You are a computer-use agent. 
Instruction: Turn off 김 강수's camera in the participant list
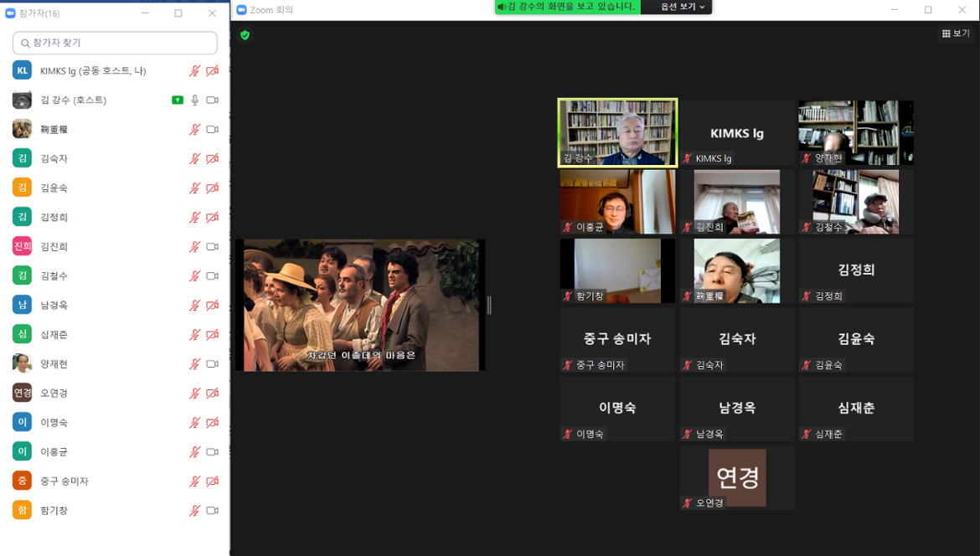(211, 100)
